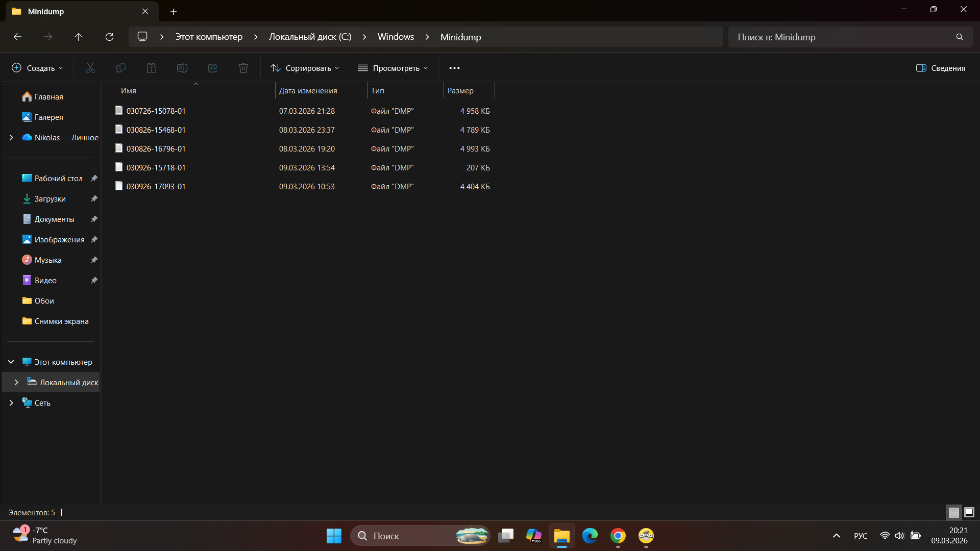980x551 pixels.
Task: Click Этот компьютер in address breadcrumb
Action: 209,37
